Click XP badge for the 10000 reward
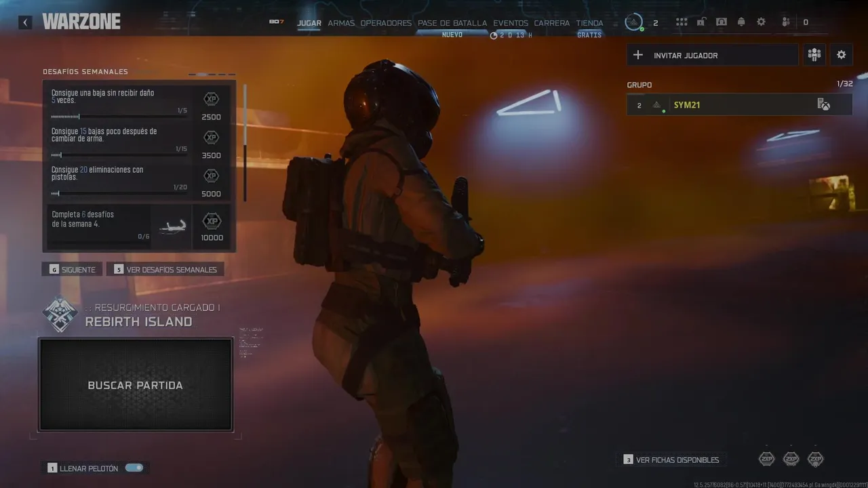 (212, 221)
